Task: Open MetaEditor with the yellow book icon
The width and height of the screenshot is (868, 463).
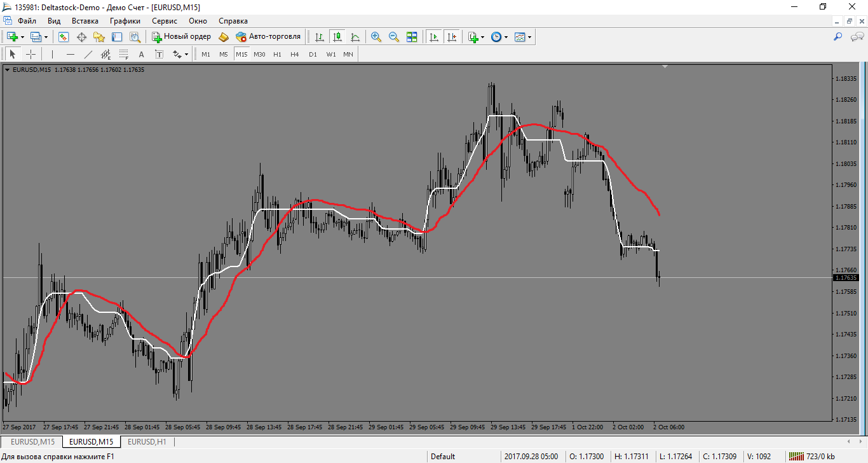Action: [x=223, y=37]
